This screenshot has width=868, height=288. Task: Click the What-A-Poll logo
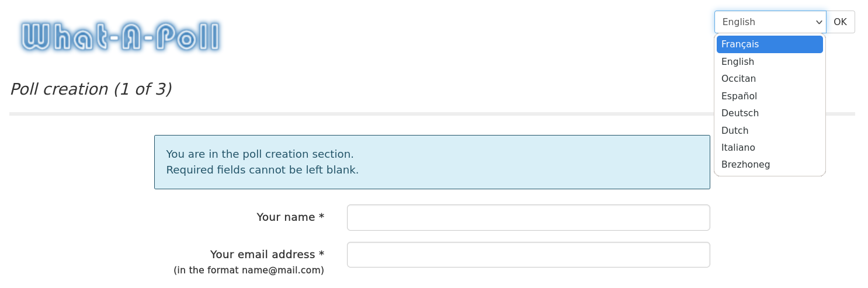[121, 36]
